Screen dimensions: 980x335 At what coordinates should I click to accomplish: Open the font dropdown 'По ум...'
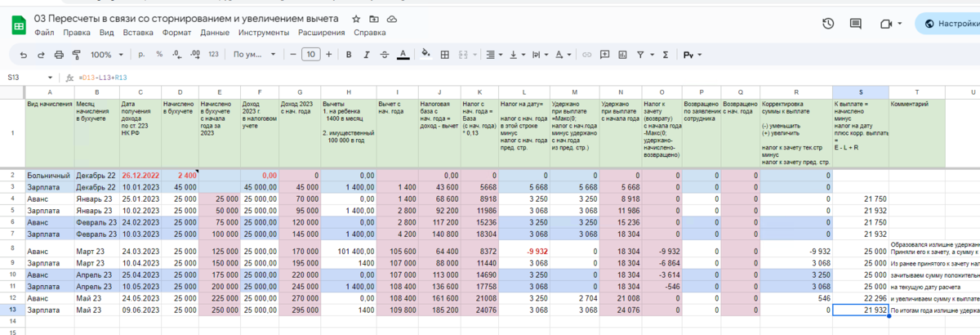point(253,55)
